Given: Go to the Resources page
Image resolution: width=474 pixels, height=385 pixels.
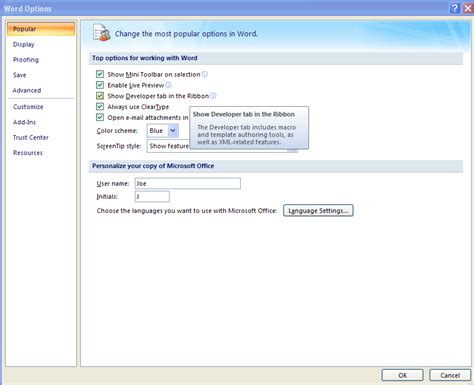Looking at the screenshot, I should click(28, 153).
